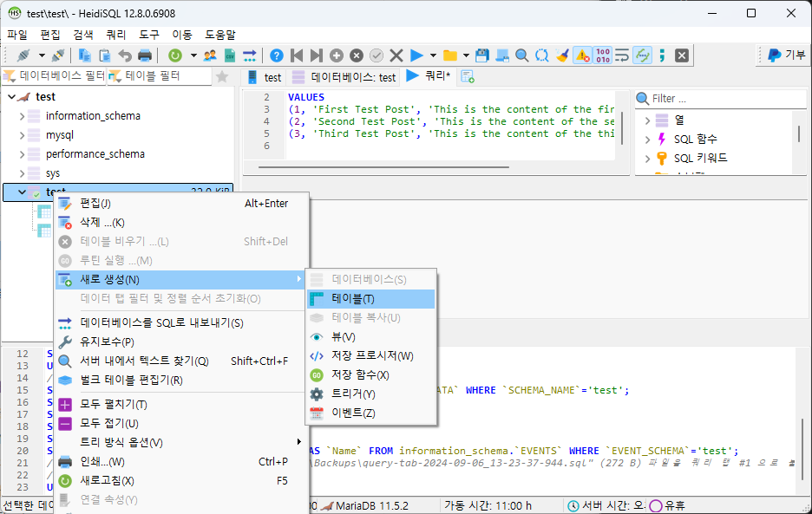Expand the performance_schema database node
Image resolution: width=812 pixels, height=514 pixels.
click(22, 155)
